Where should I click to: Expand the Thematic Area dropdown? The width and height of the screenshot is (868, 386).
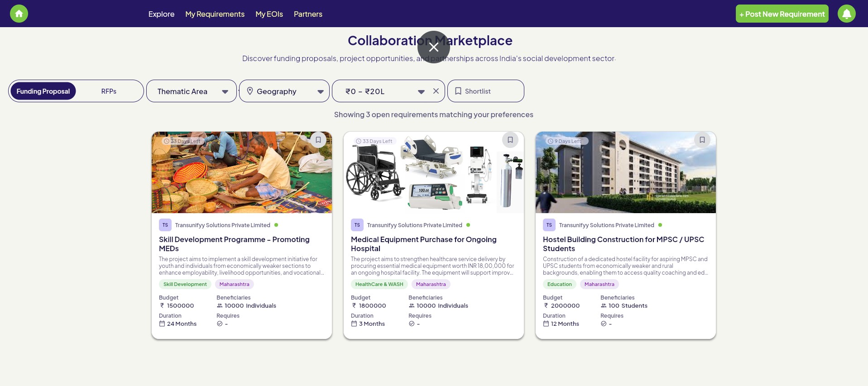(x=192, y=91)
